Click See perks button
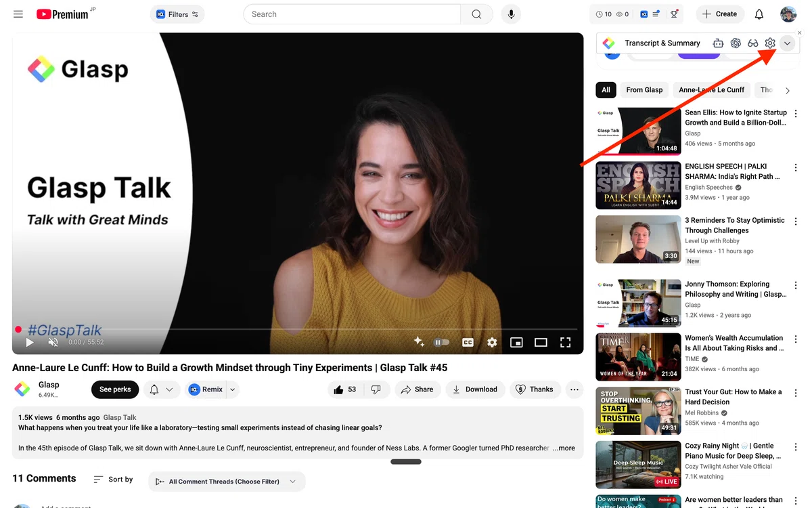Viewport: 812px width, 508px height. pos(115,389)
